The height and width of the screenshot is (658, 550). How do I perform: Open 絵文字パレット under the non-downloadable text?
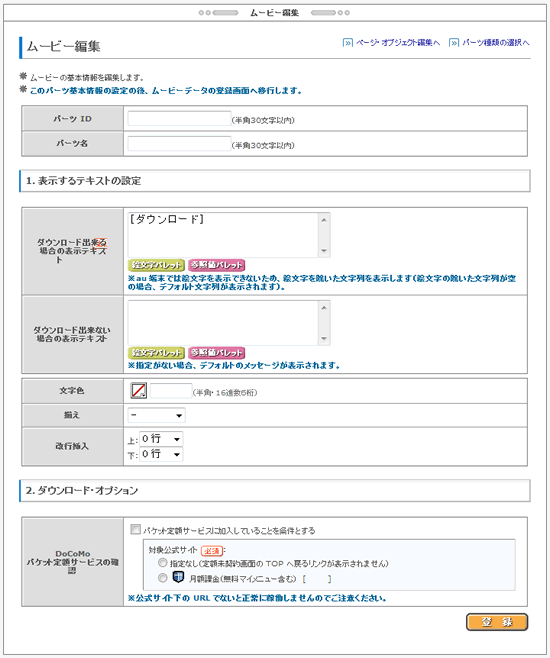pyautogui.click(x=156, y=352)
